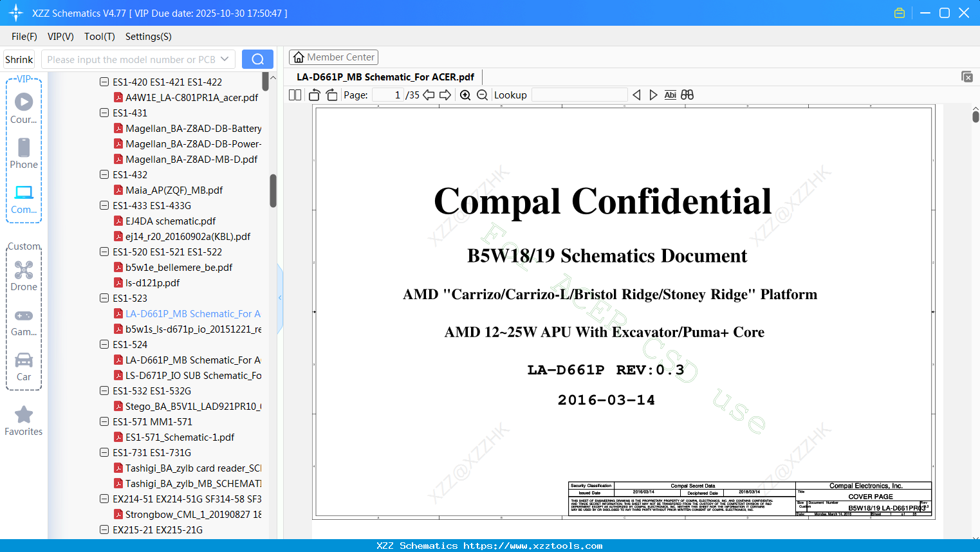Viewport: 980px width, 552px height.
Task: Collapse the ES1-523 tree node
Action: click(104, 298)
